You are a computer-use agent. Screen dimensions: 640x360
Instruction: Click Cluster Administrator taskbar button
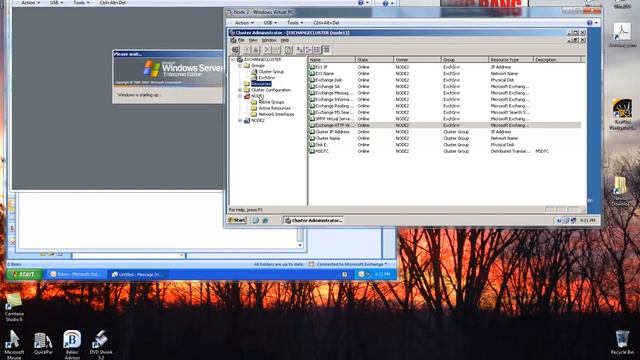pos(313,220)
